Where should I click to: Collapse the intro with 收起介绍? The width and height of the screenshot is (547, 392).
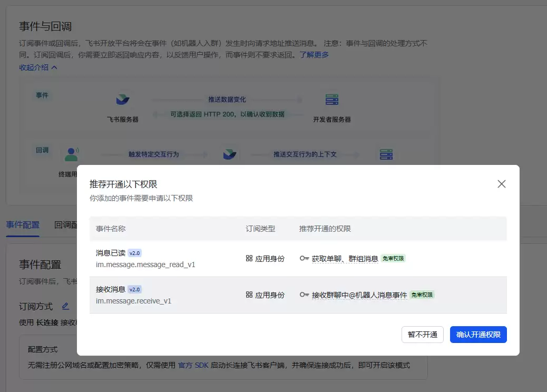point(38,67)
